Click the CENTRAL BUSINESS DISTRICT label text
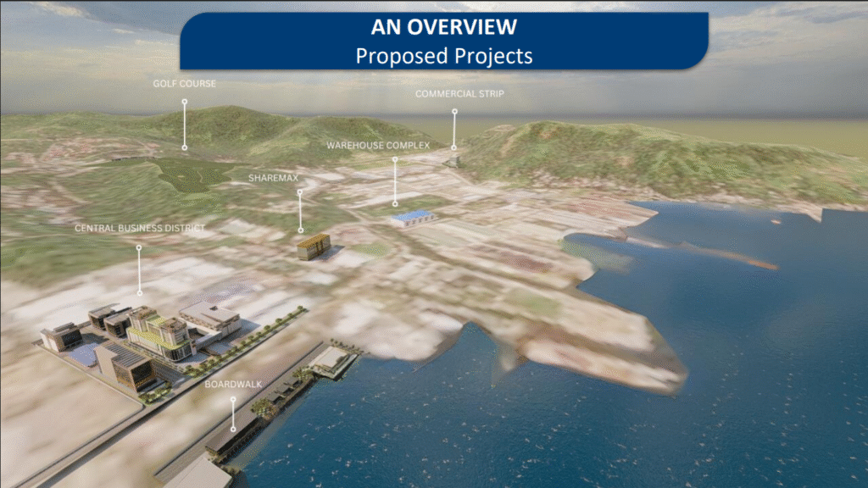The width and height of the screenshot is (868, 488). coord(139,229)
